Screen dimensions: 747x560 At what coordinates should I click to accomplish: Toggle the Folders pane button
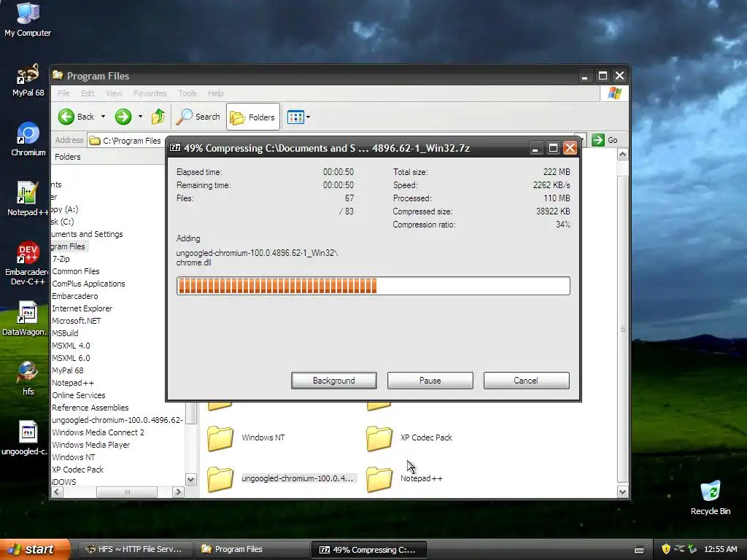point(252,117)
